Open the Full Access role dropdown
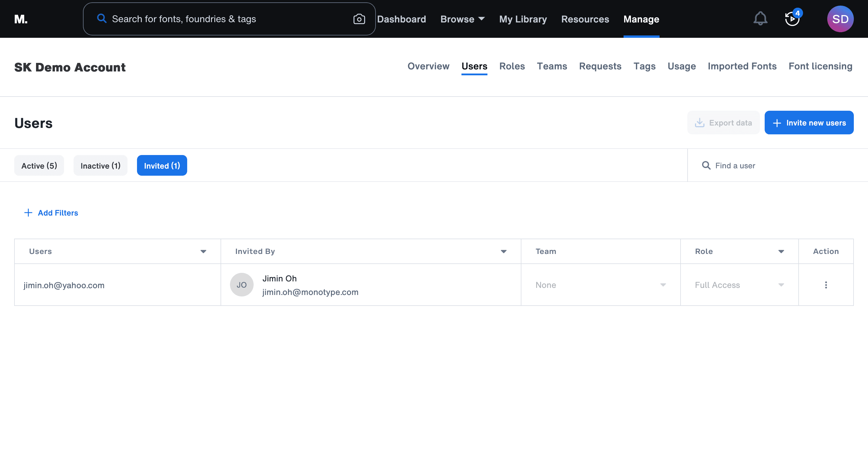 [739, 285]
